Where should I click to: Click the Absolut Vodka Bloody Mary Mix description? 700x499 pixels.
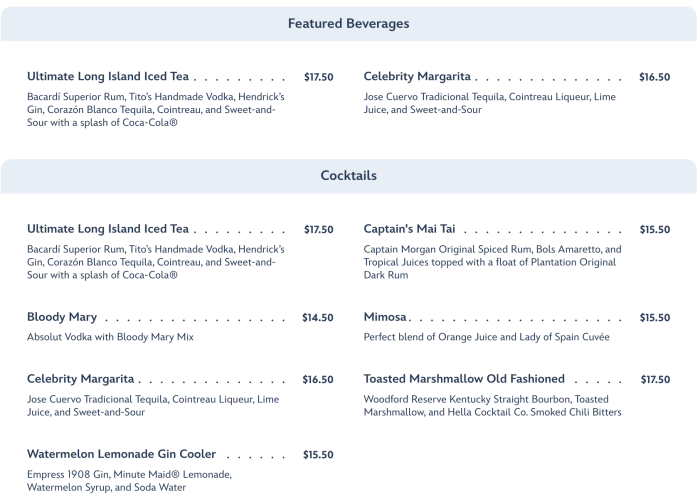[x=110, y=337]
